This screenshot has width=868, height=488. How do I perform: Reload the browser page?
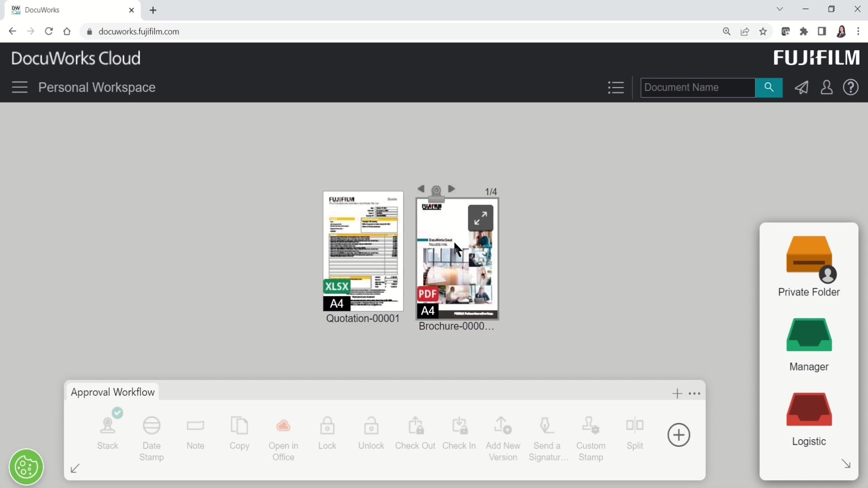click(49, 32)
